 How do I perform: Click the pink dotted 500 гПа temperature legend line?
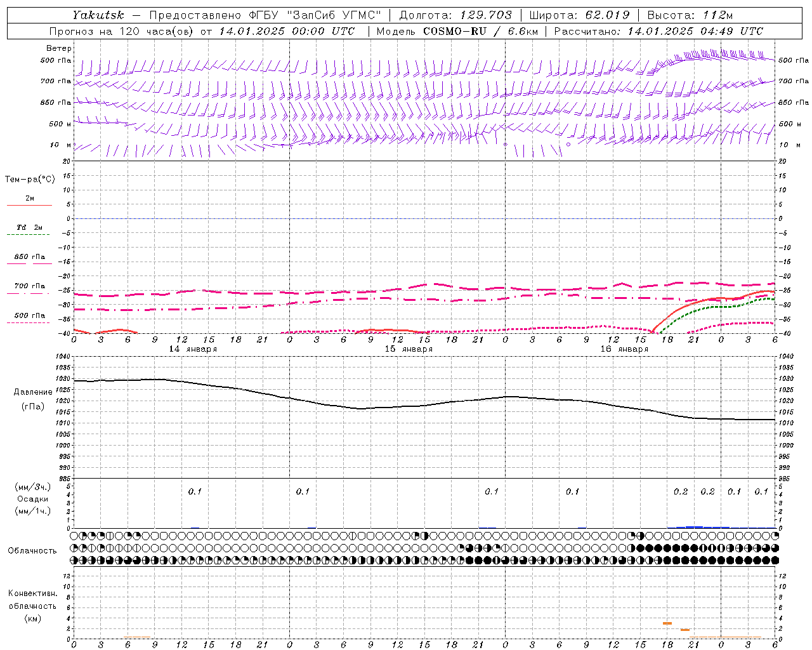(28, 323)
